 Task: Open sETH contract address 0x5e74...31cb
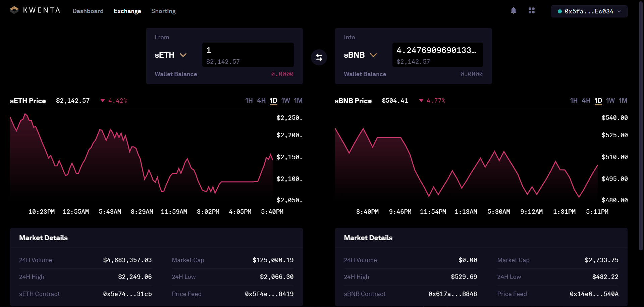tap(127, 294)
